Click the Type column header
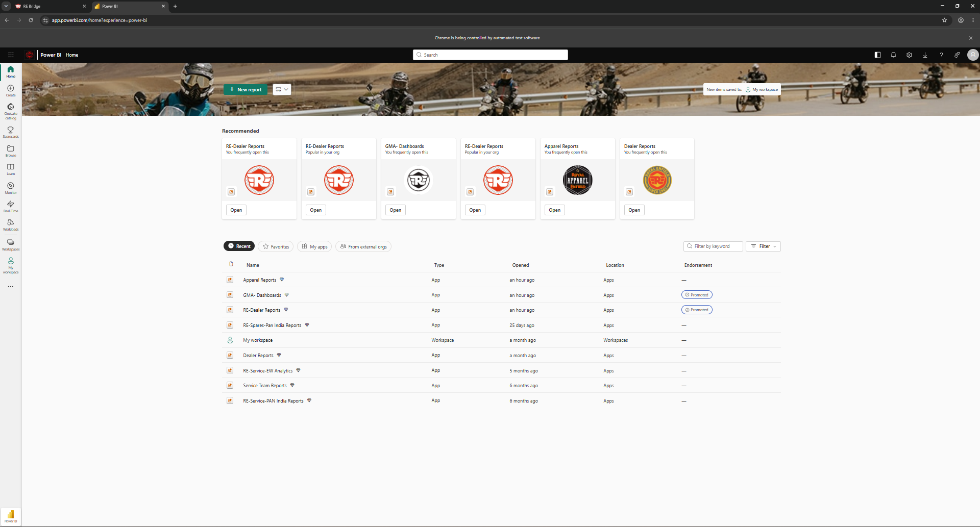 (x=439, y=265)
